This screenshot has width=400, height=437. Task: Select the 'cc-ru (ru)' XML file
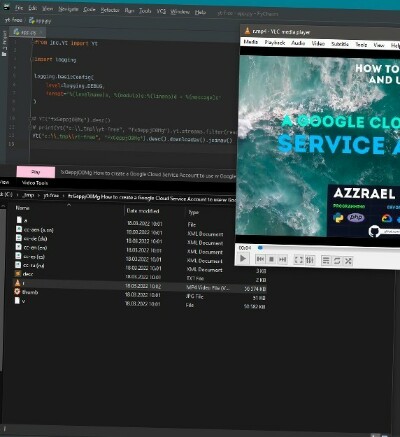30,265
